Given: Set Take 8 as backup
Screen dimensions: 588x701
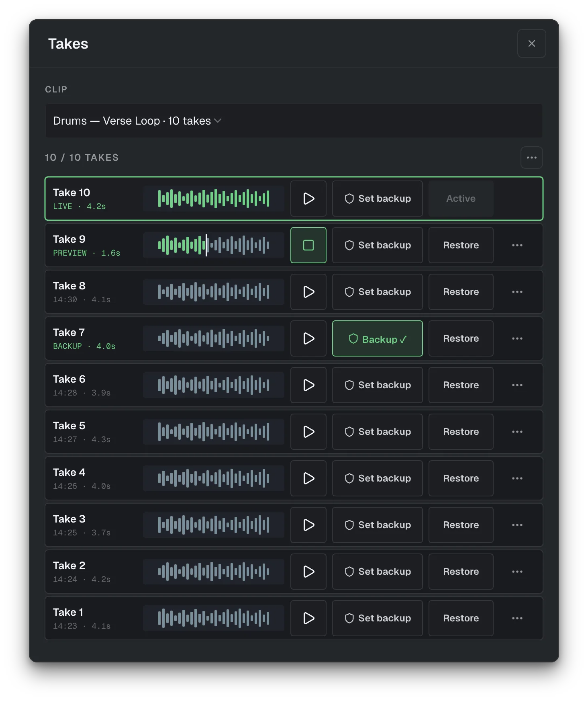Looking at the screenshot, I should tap(378, 292).
